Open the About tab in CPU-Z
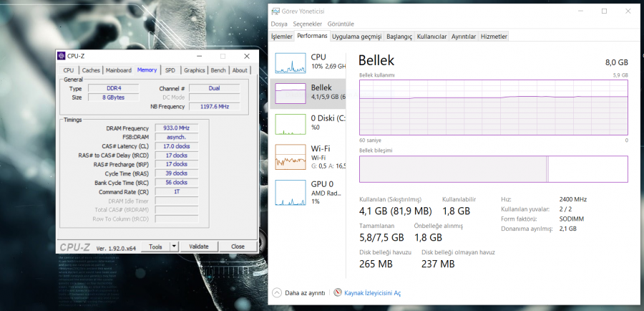The image size is (644, 311). [x=240, y=70]
